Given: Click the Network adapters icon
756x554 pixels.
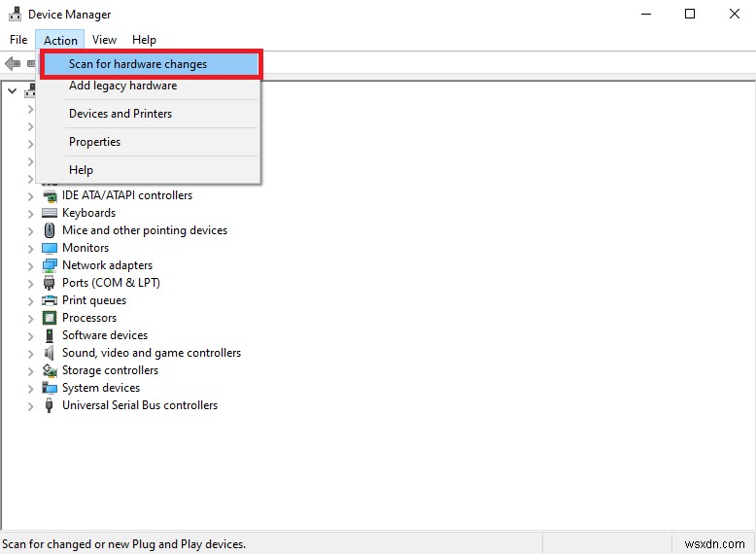Looking at the screenshot, I should (50, 265).
